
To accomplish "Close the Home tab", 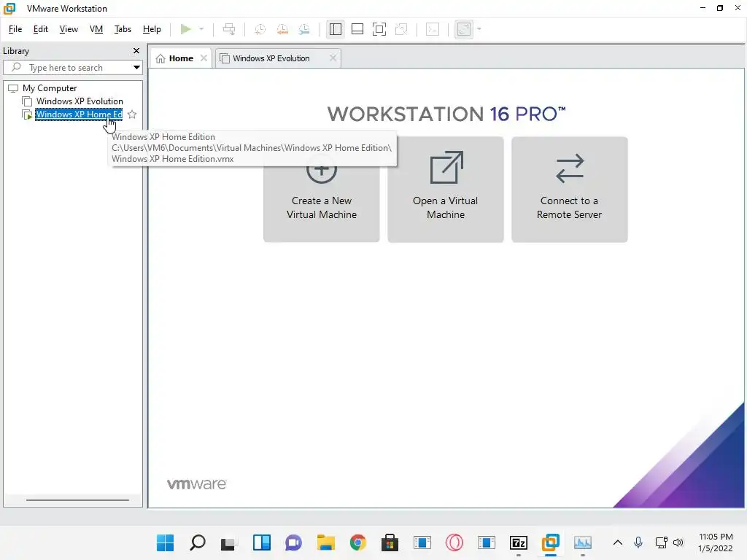I will click(204, 58).
